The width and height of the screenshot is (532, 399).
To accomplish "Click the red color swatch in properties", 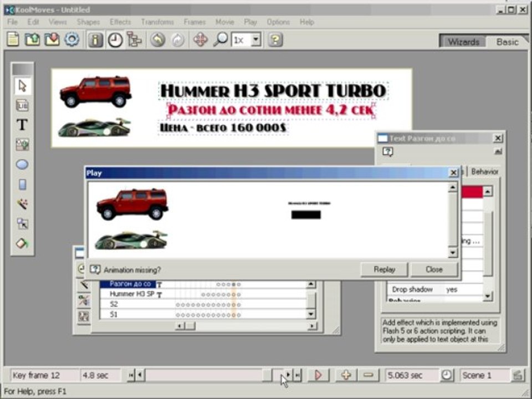I will [x=472, y=192].
